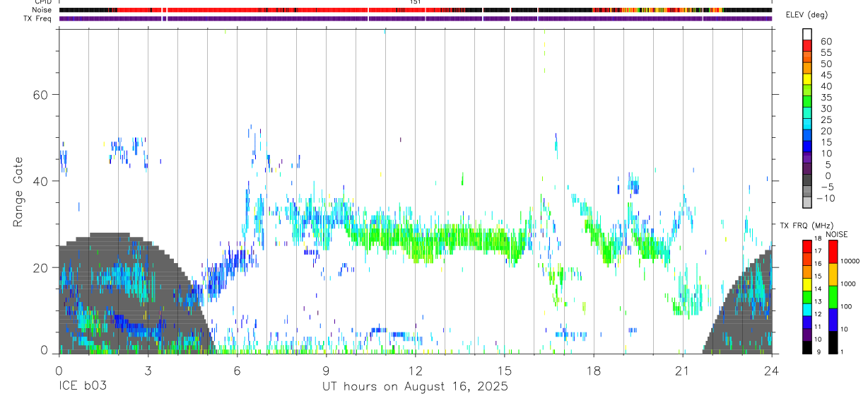Click the 'UT hours on August 16, 2025' label
This screenshot has width=868, height=401.
click(x=415, y=387)
